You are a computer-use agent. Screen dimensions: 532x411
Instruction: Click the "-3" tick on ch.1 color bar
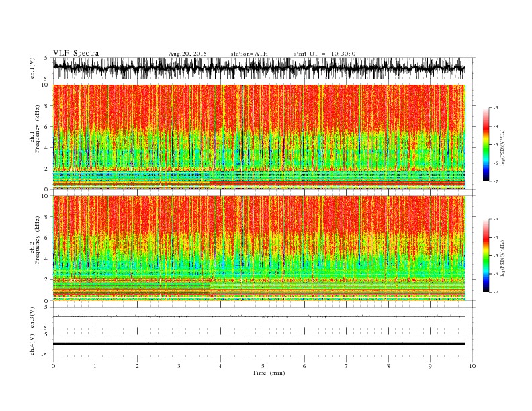point(495,108)
